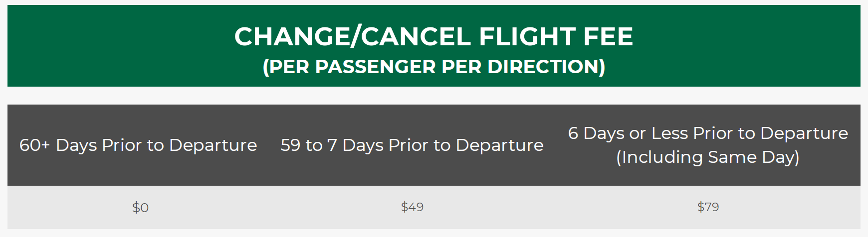Select the $0 fee value
This screenshot has height=237, width=868.
pyautogui.click(x=140, y=207)
